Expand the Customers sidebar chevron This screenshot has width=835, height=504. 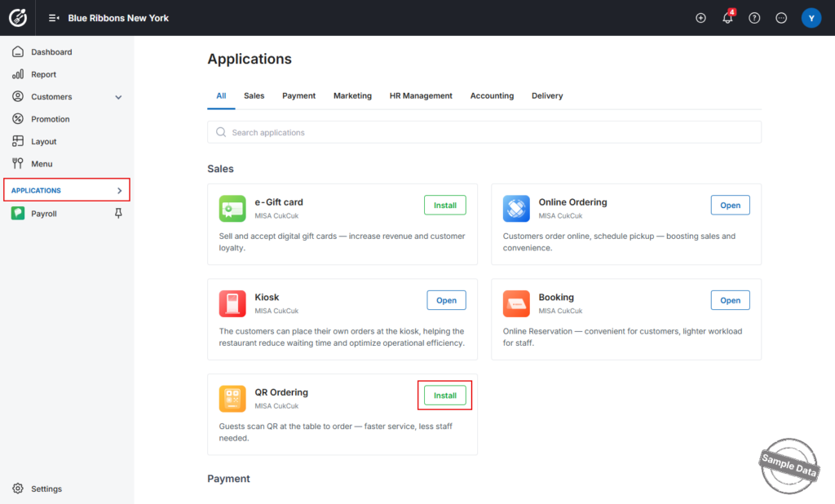(x=118, y=97)
